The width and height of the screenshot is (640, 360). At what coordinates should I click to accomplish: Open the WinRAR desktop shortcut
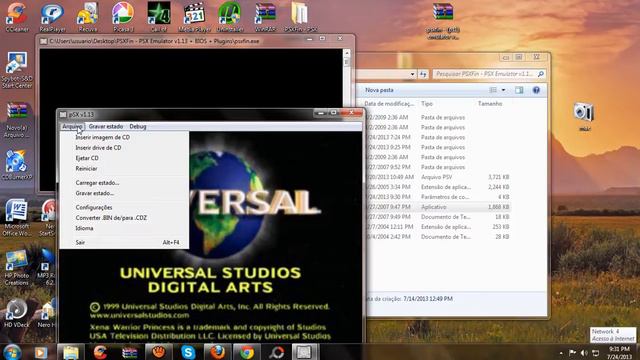(x=265, y=17)
